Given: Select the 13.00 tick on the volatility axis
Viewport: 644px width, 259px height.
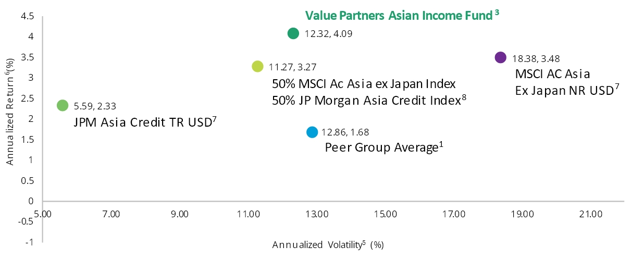Looking at the screenshot, I should click(x=317, y=214).
